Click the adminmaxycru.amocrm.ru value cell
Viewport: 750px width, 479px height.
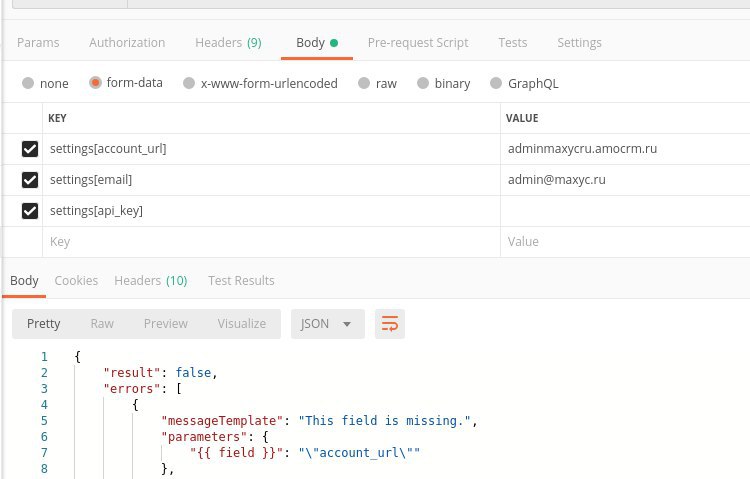point(625,149)
